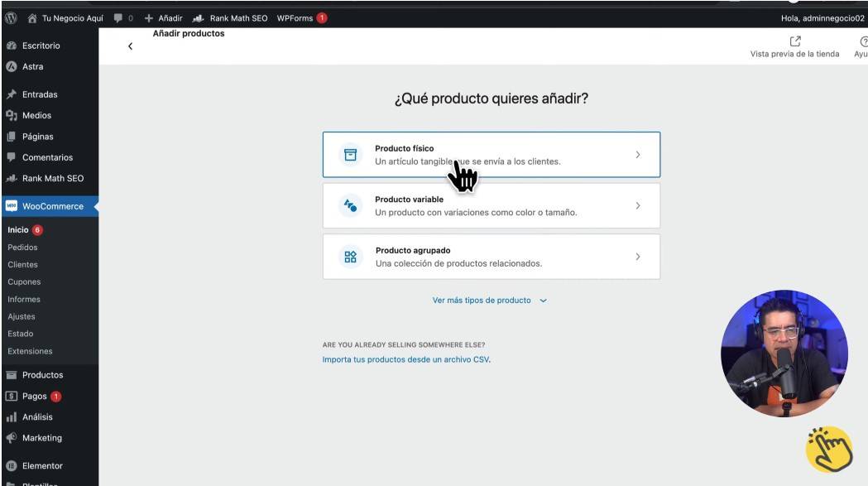Click Hola, adminnegocio02 account menu
The image size is (868, 486).
822,18
